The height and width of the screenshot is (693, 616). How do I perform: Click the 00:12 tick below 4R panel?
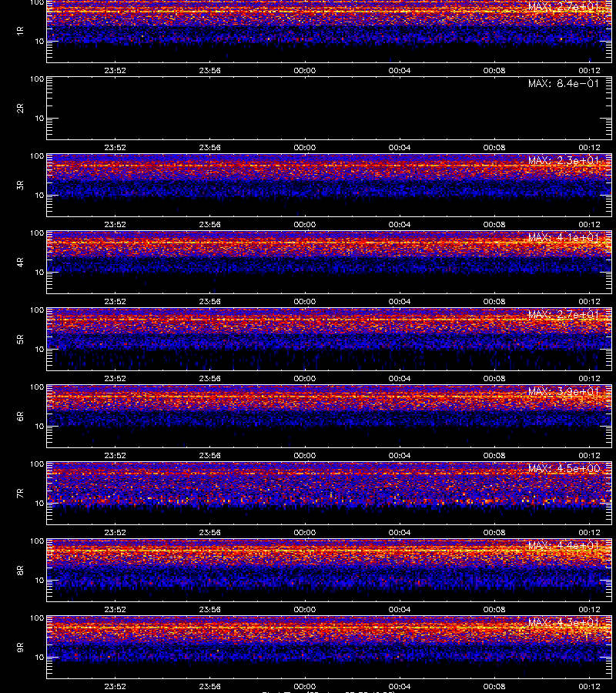(590, 301)
